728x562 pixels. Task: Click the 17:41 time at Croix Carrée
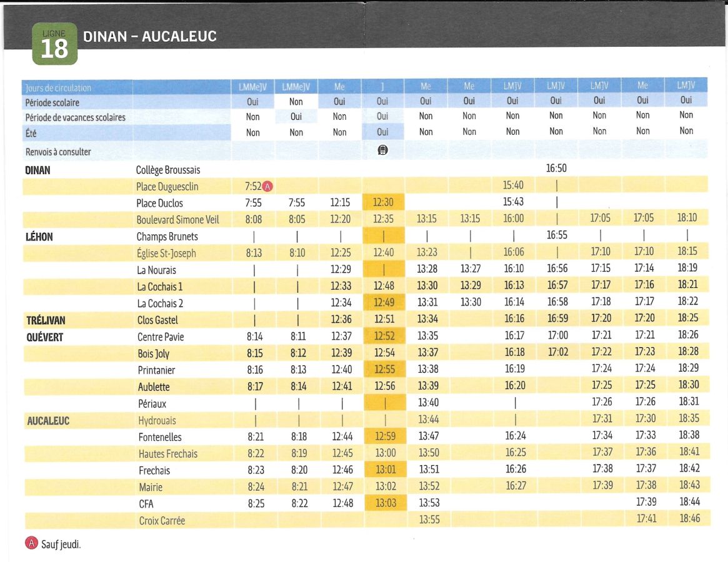click(646, 518)
